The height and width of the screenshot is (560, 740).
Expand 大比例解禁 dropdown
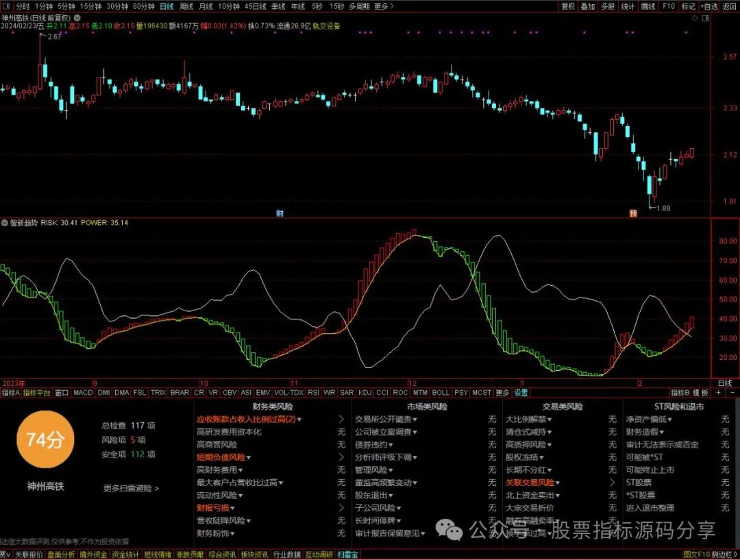click(x=550, y=419)
